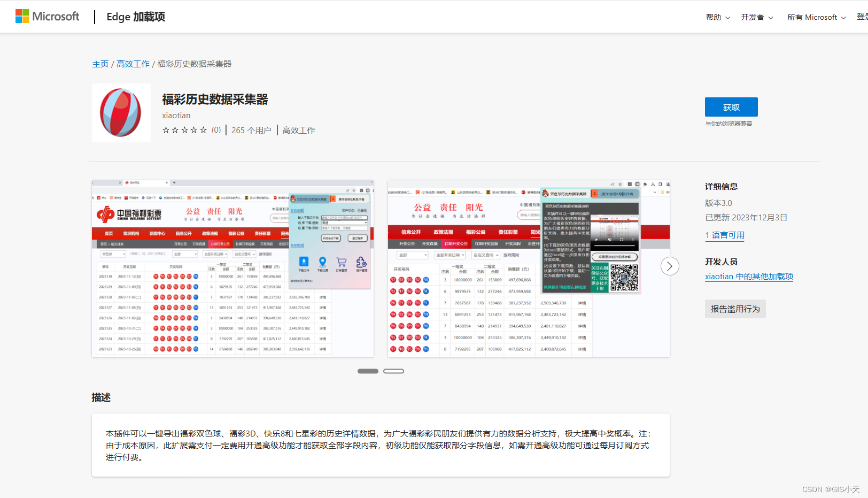The width and height of the screenshot is (868, 498).
Task: Open the Edge 加载项 home link
Action: 136,17
